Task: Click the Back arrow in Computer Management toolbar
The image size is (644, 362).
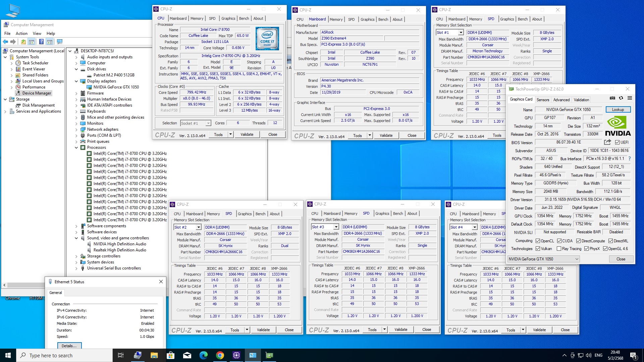Action: coord(5,42)
